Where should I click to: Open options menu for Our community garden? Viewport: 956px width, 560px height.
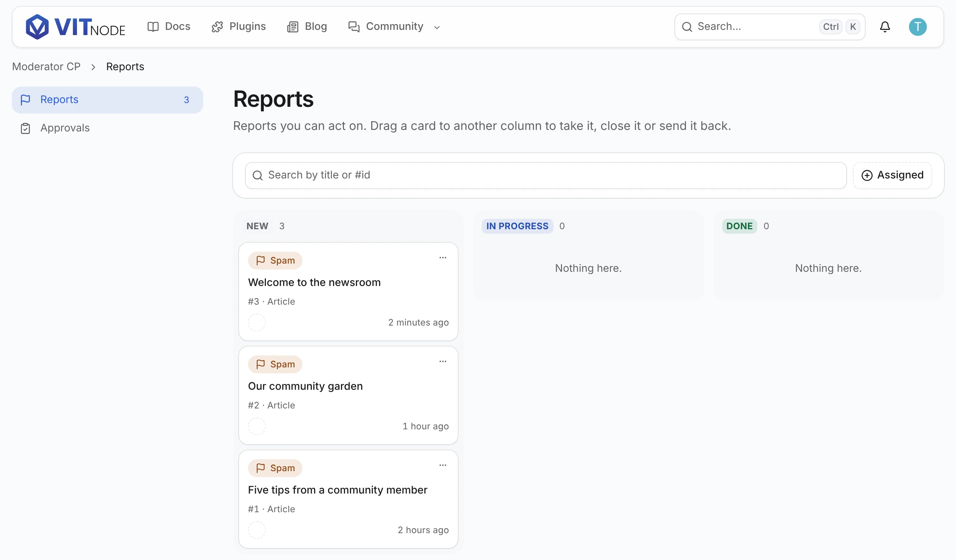coord(443,362)
